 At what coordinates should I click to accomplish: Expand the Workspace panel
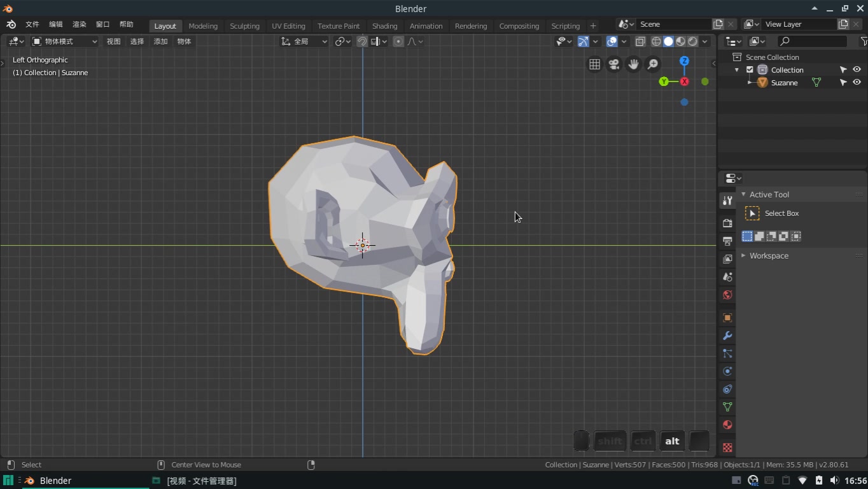click(743, 255)
